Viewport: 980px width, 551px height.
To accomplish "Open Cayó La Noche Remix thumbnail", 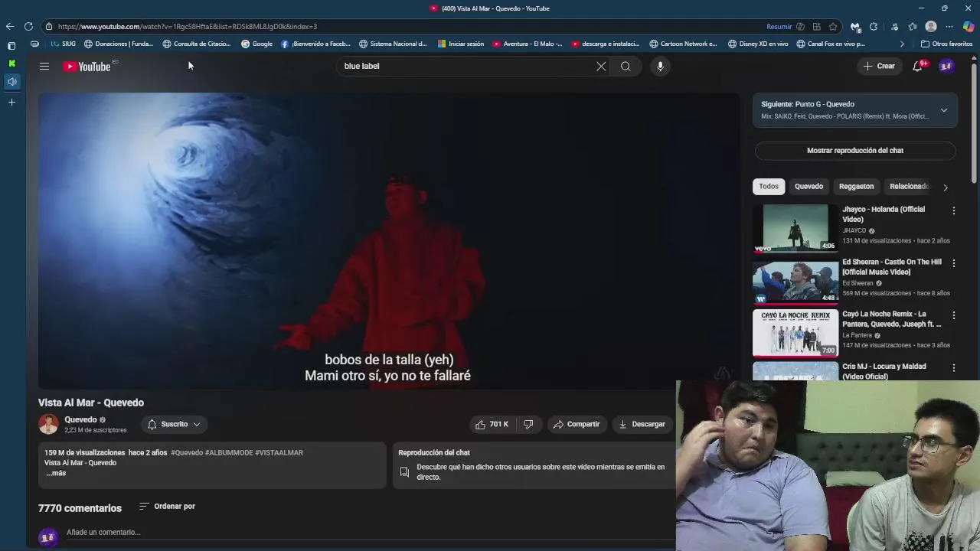I will coord(795,333).
